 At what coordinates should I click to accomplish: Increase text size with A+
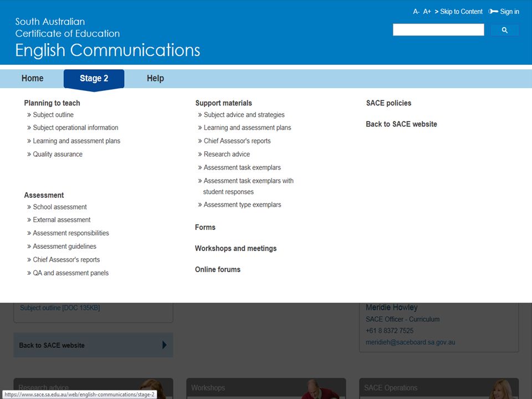(427, 12)
